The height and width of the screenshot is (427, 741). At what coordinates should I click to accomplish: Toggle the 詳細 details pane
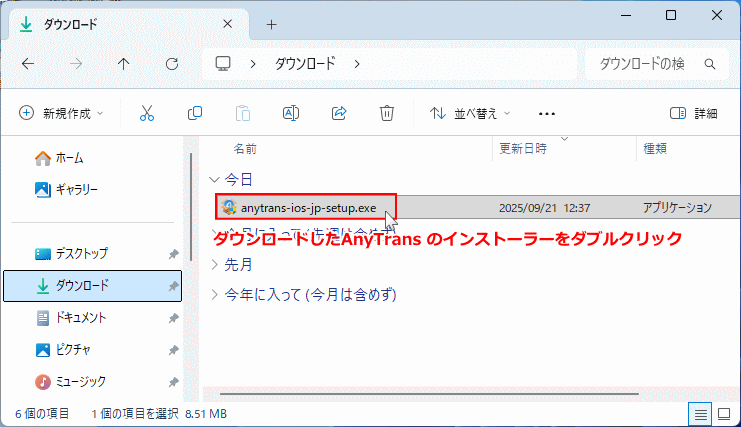coord(694,113)
